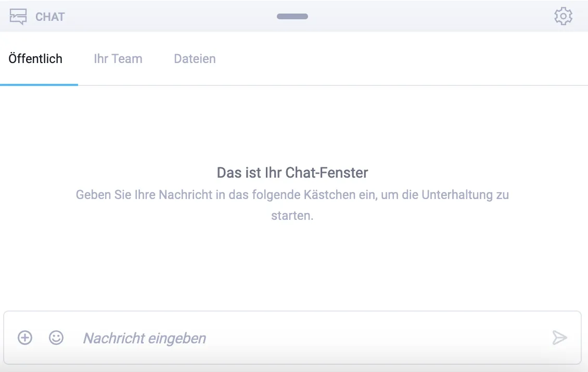Add an attachment with the plus icon

point(25,338)
